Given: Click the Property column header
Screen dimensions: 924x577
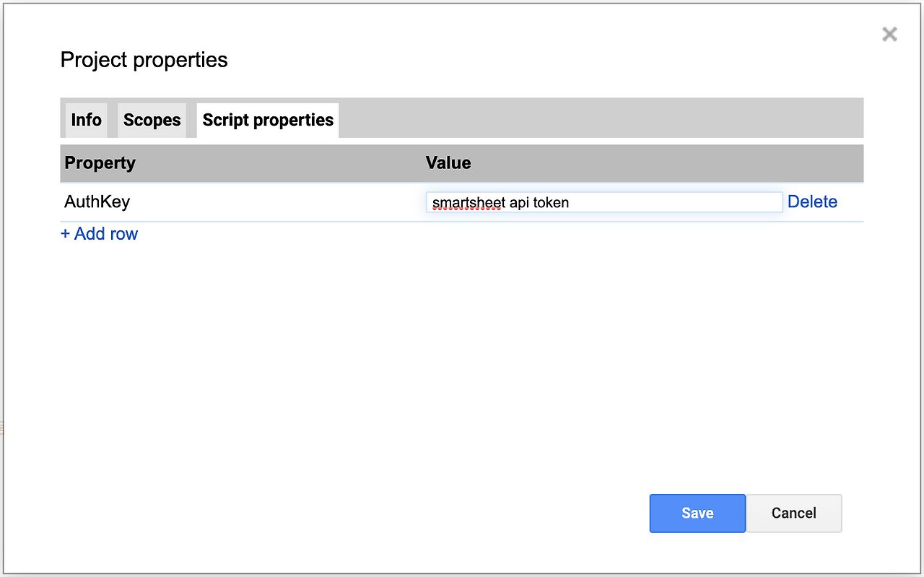Looking at the screenshot, I should [x=100, y=163].
